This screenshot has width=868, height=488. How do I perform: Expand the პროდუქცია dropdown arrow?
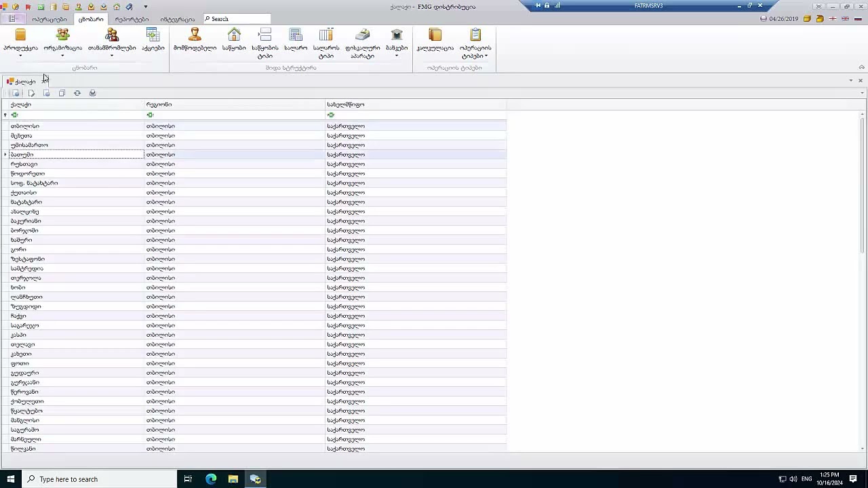click(20, 56)
